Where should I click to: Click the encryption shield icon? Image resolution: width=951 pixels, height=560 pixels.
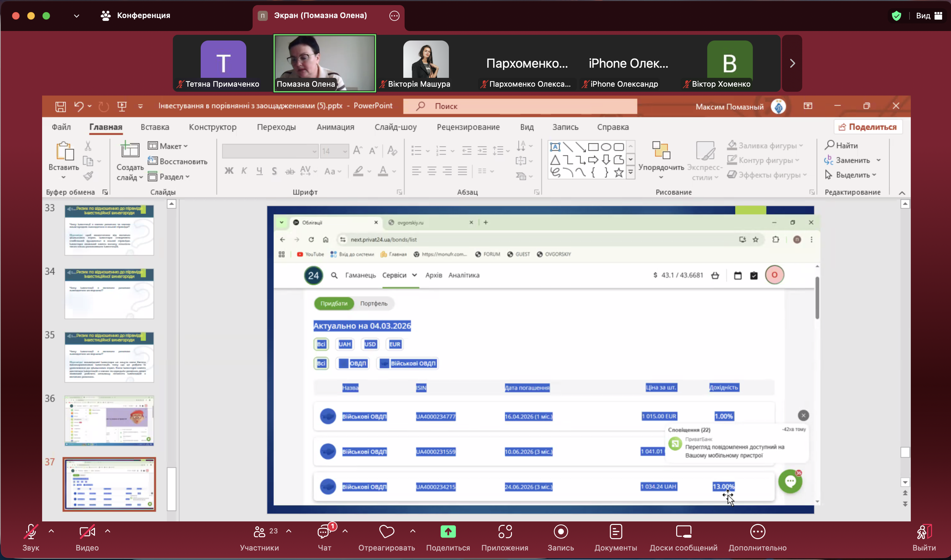pyautogui.click(x=896, y=16)
